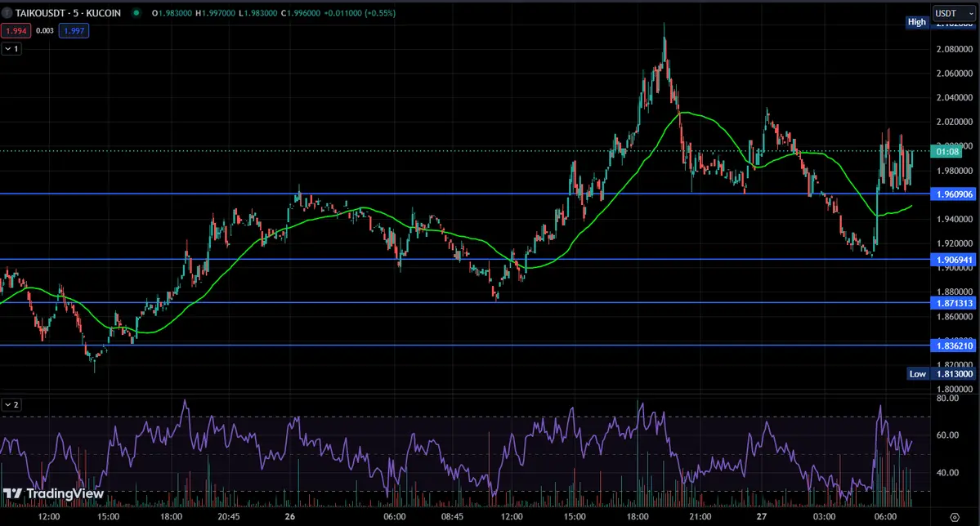Click the Low 1.813000 price label

click(942, 373)
